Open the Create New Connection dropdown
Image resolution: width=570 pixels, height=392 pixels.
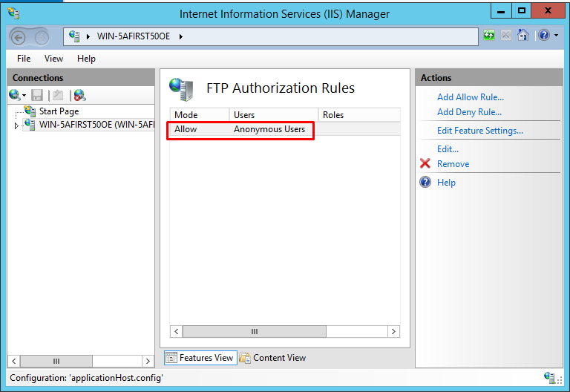(x=17, y=95)
